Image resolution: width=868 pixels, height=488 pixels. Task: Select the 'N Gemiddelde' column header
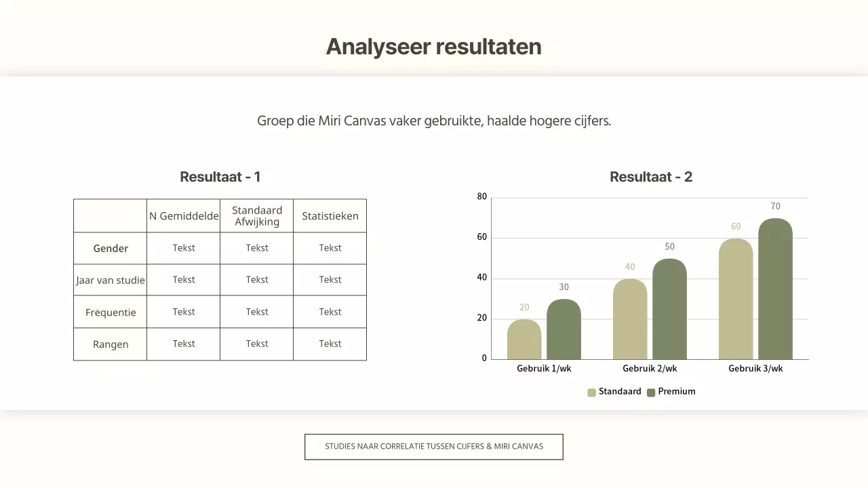click(x=184, y=216)
